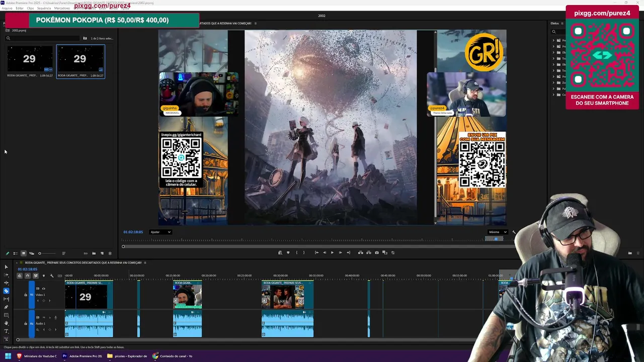Click the project writable pencil icon
644x362 pixels.
point(7,253)
